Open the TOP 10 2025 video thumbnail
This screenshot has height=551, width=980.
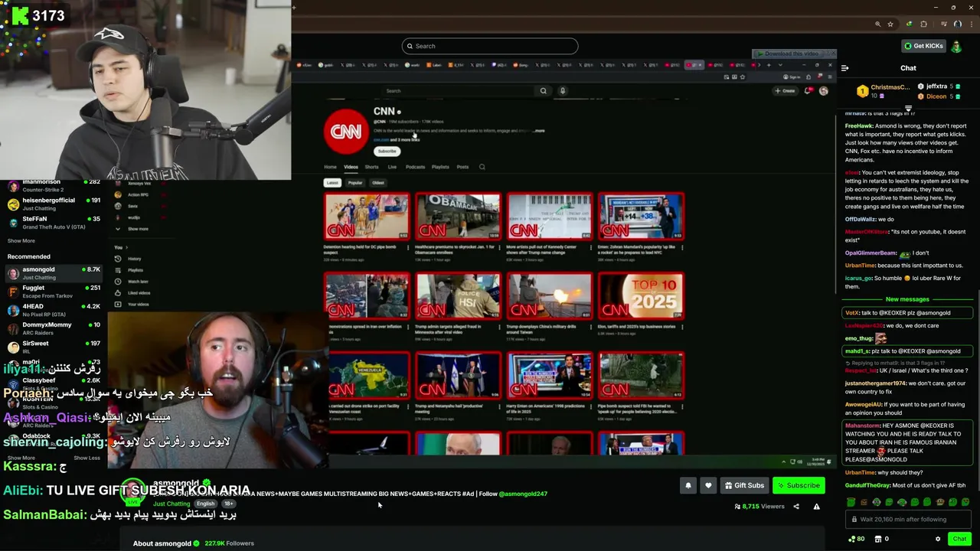click(642, 295)
